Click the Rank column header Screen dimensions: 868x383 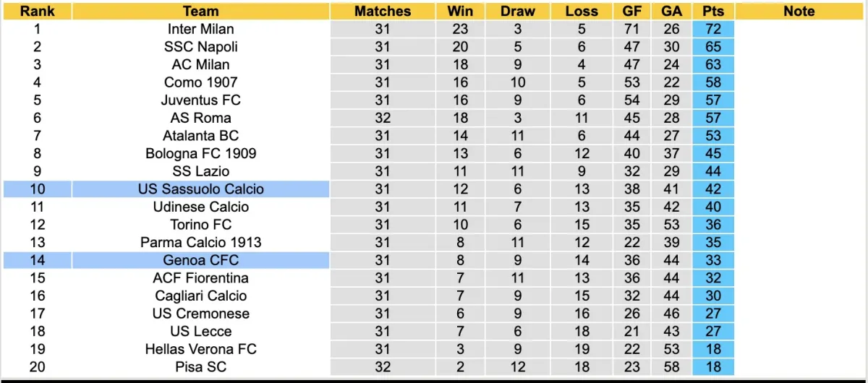pyautogui.click(x=36, y=11)
